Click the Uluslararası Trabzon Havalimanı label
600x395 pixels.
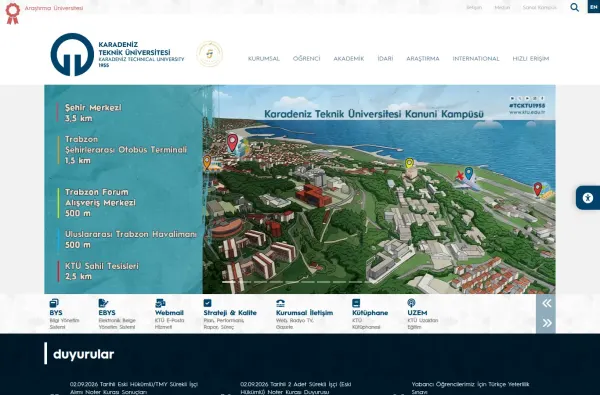click(130, 239)
